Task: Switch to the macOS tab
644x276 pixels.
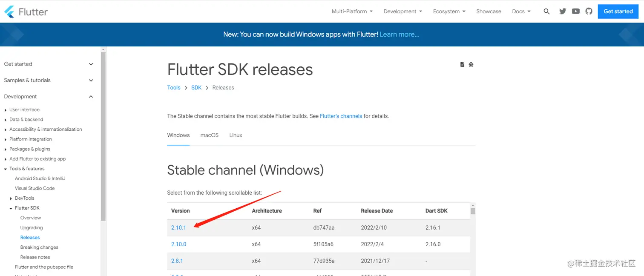Action: tap(210, 135)
